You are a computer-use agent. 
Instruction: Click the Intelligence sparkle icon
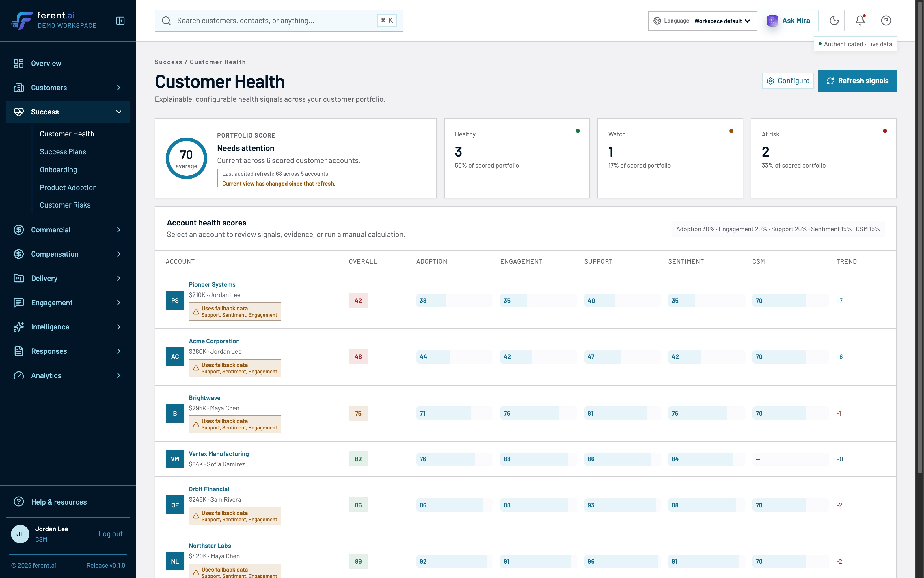click(19, 327)
